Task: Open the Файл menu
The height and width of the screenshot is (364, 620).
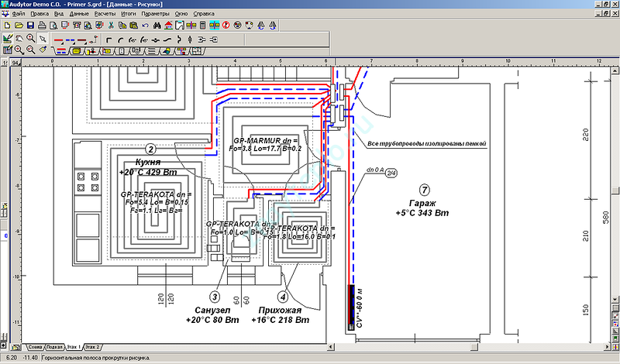Action: coord(19,14)
